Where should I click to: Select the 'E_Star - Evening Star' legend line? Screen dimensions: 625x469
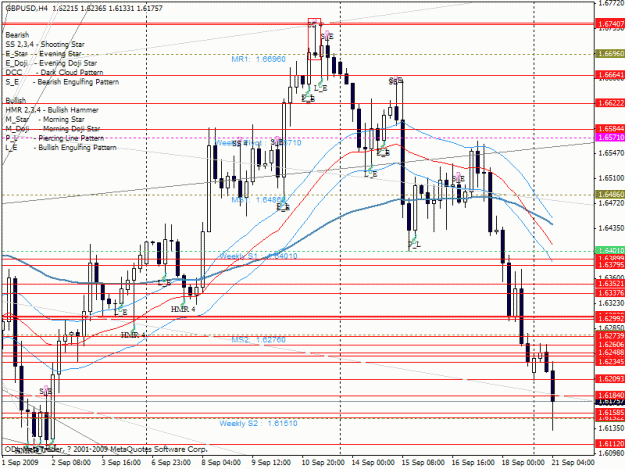click(44, 54)
